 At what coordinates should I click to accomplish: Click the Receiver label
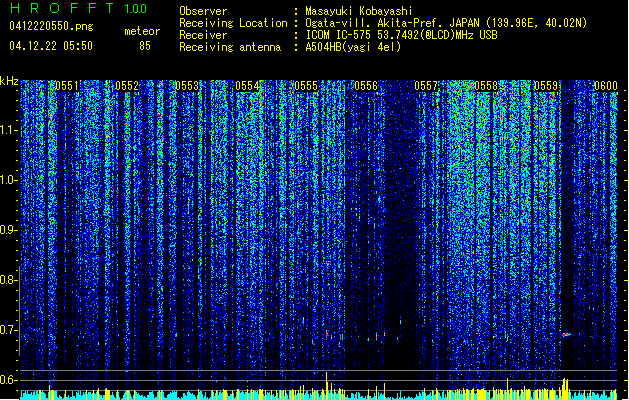(x=203, y=35)
